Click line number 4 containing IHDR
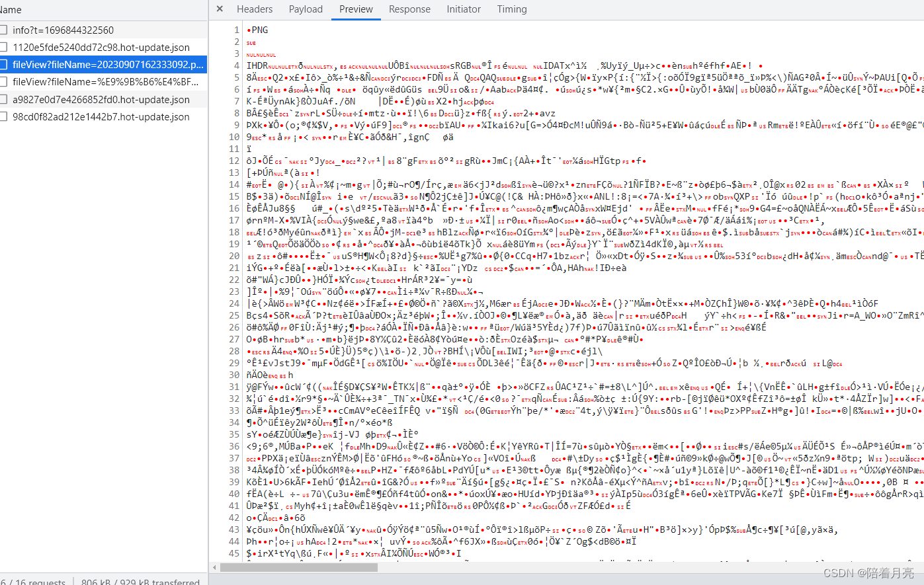Screen dimensions: 924x585 coord(237,65)
